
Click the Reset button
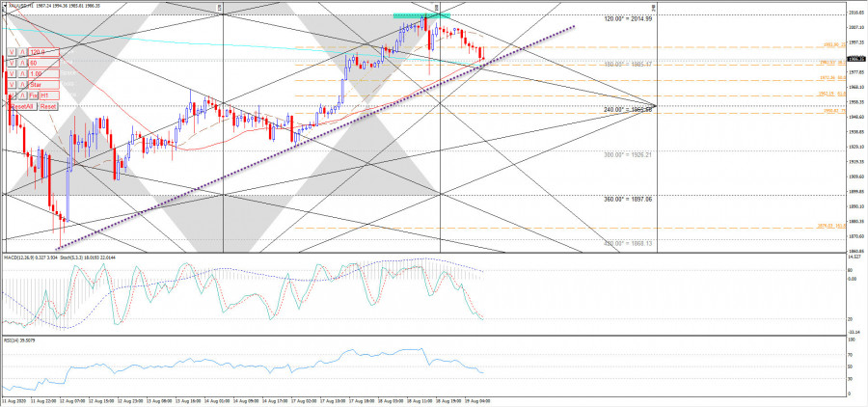click(x=48, y=106)
